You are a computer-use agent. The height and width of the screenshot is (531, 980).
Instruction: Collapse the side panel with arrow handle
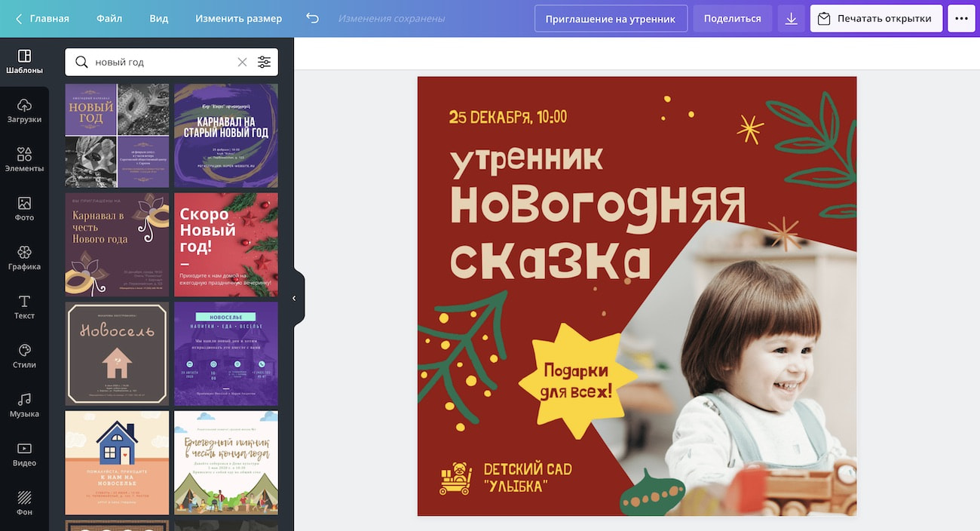[x=295, y=298]
